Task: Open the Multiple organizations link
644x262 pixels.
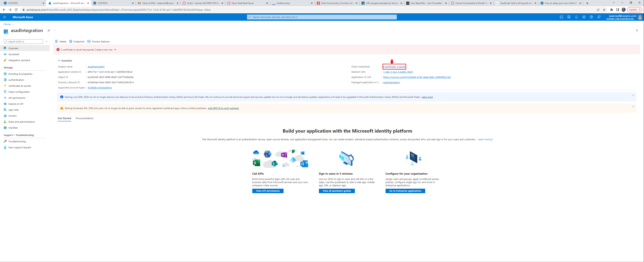Action: coord(100,88)
